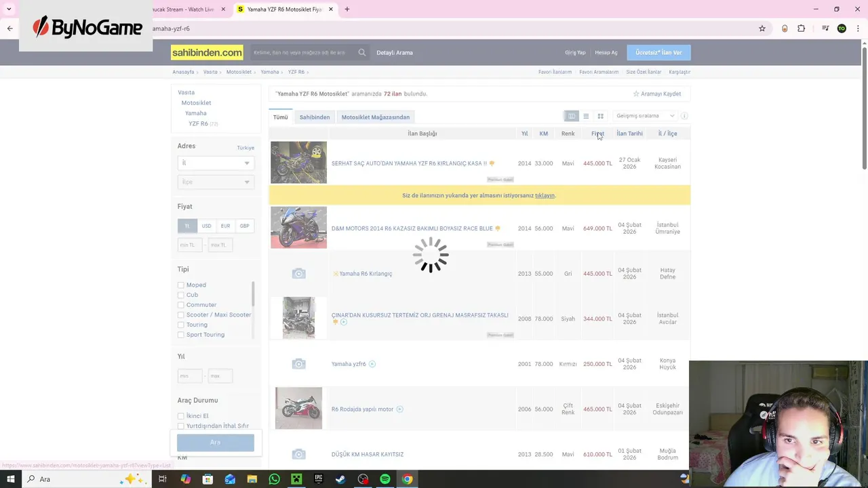Image resolution: width=868 pixels, height=488 pixels.
Task: Click orange extension icon in Chrome toolbar
Action: 785,28
